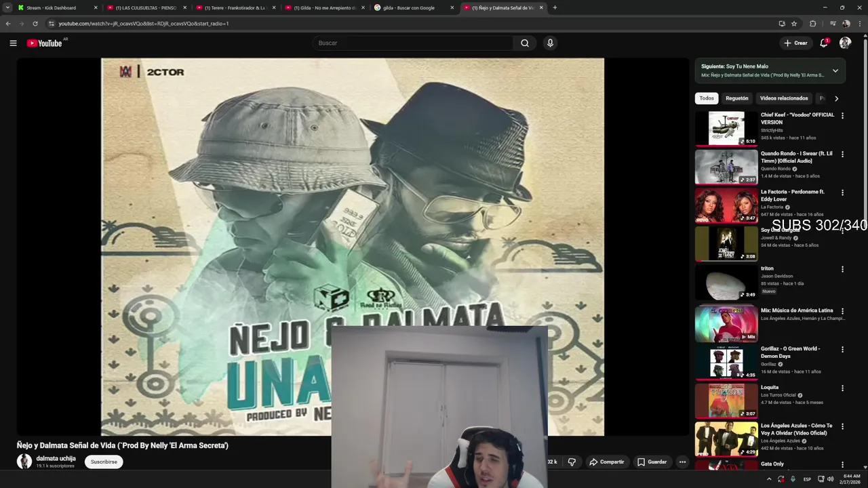Open more actions ellipsis under video
Viewport: 868px width, 488px height.
682,462
